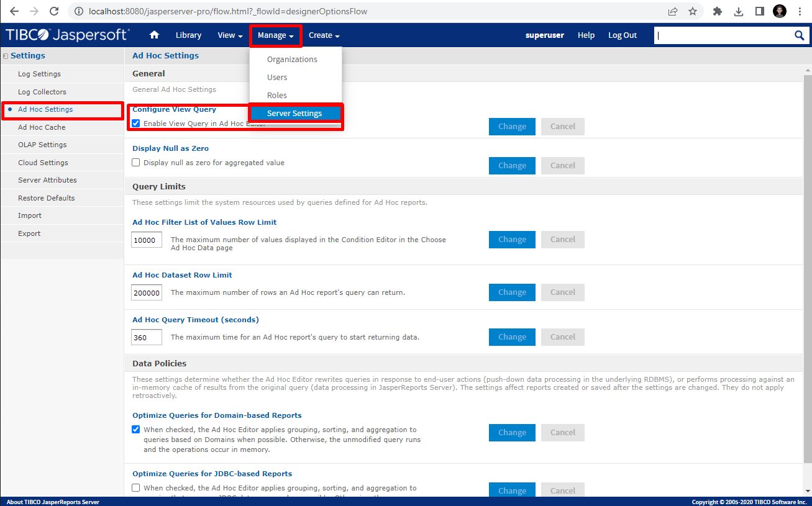
Task: Click browser forward arrow
Action: click(34, 11)
